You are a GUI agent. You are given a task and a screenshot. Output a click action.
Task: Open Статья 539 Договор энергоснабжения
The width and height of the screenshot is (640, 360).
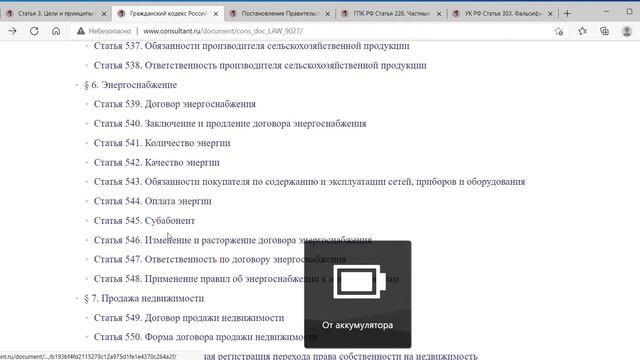pos(175,104)
